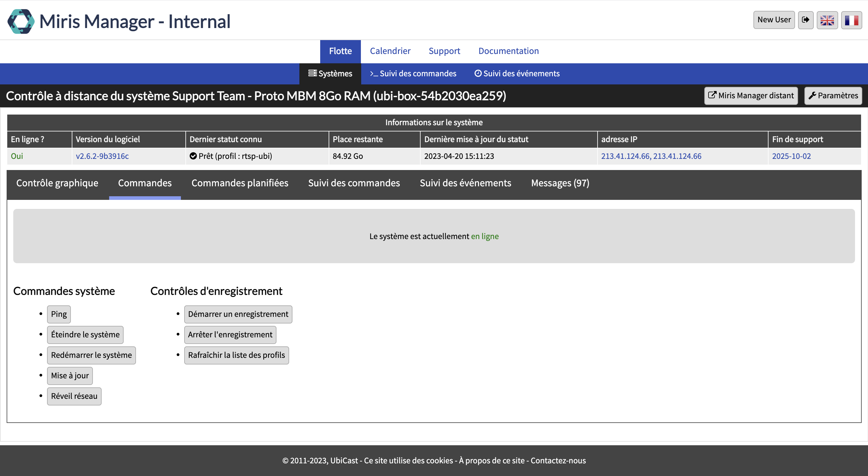Click "Contrôles d'enregistrement" heading
The width and height of the screenshot is (868, 476).
coord(216,291)
